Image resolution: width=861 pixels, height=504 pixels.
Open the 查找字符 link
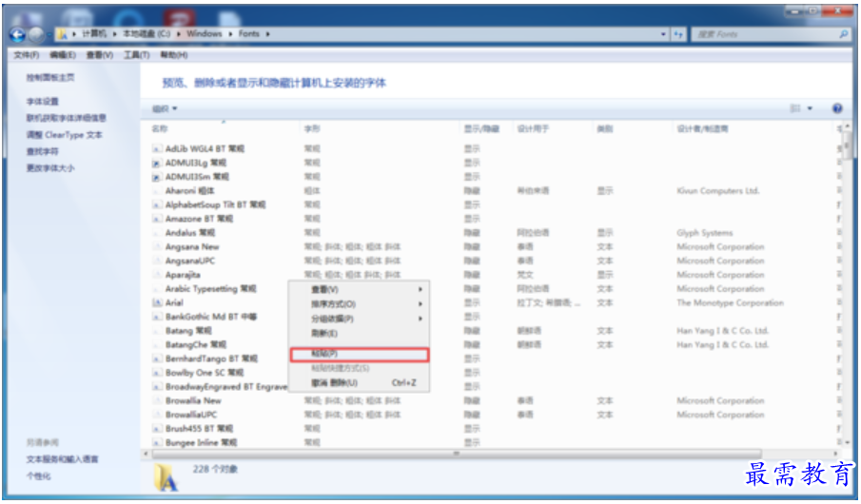[x=42, y=151]
